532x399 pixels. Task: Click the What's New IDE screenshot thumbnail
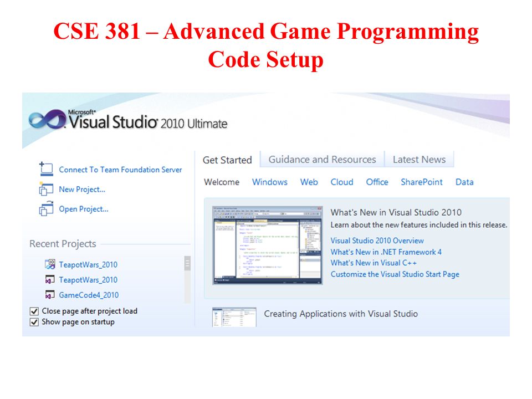(267, 245)
